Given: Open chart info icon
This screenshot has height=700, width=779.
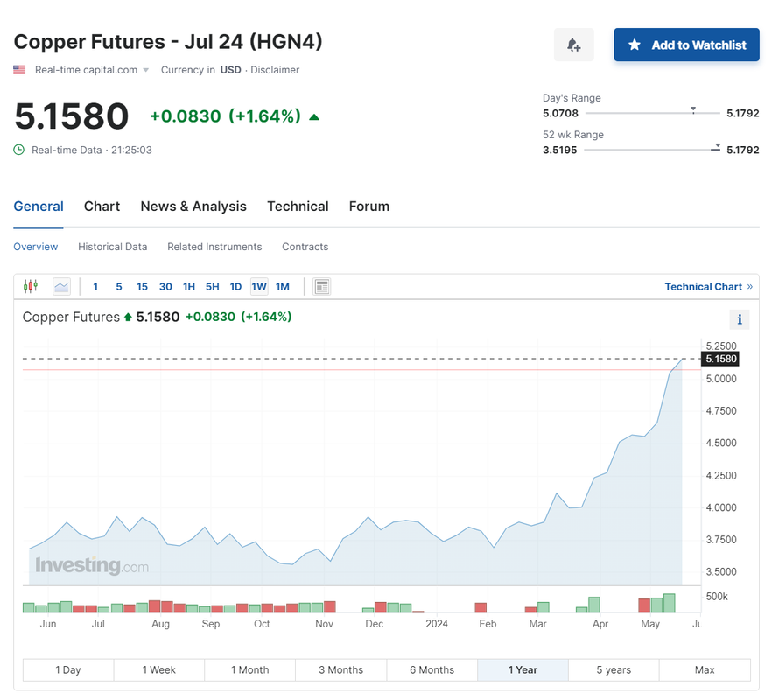Looking at the screenshot, I should [x=740, y=319].
